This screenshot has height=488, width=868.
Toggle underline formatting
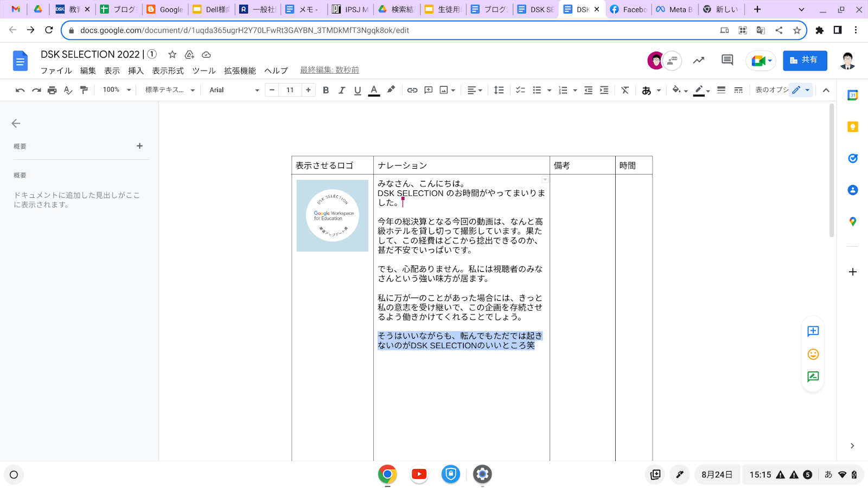pos(358,90)
